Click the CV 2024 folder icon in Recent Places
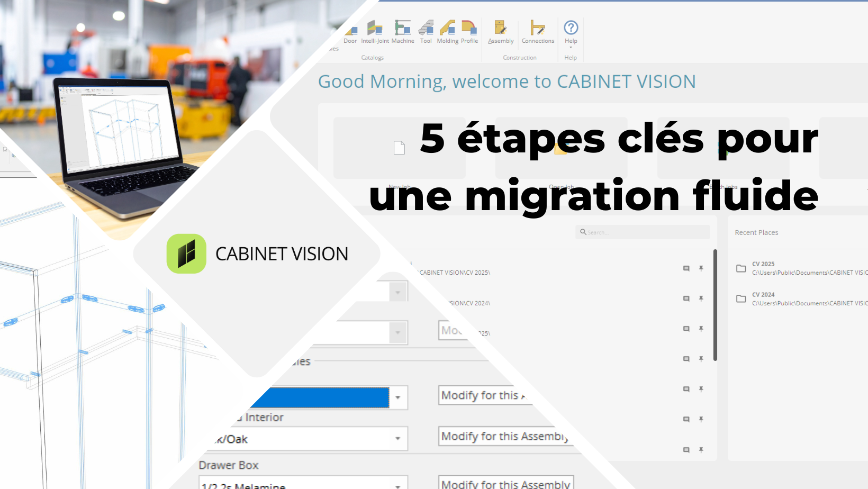Image resolution: width=868 pixels, height=489 pixels. (742, 298)
